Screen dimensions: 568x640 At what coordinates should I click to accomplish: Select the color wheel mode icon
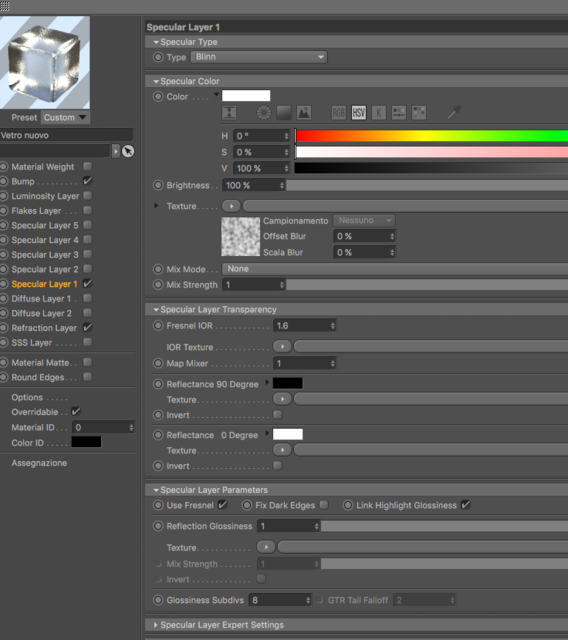(264, 113)
